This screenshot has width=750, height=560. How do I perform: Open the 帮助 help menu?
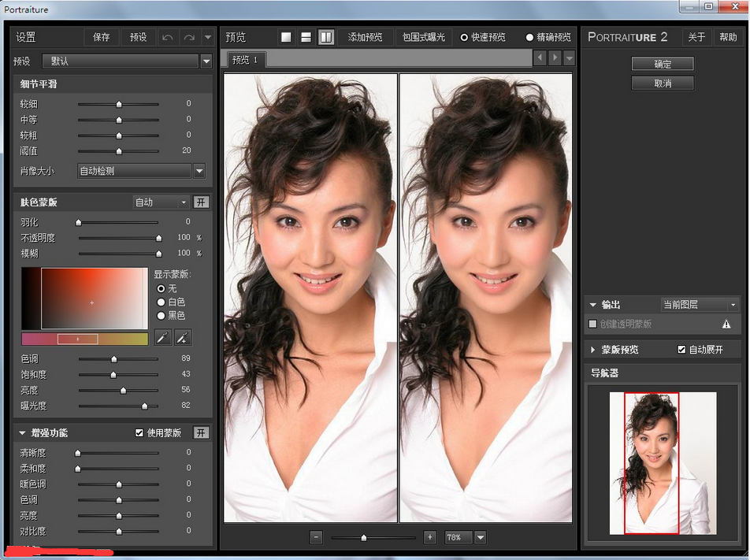pos(727,36)
